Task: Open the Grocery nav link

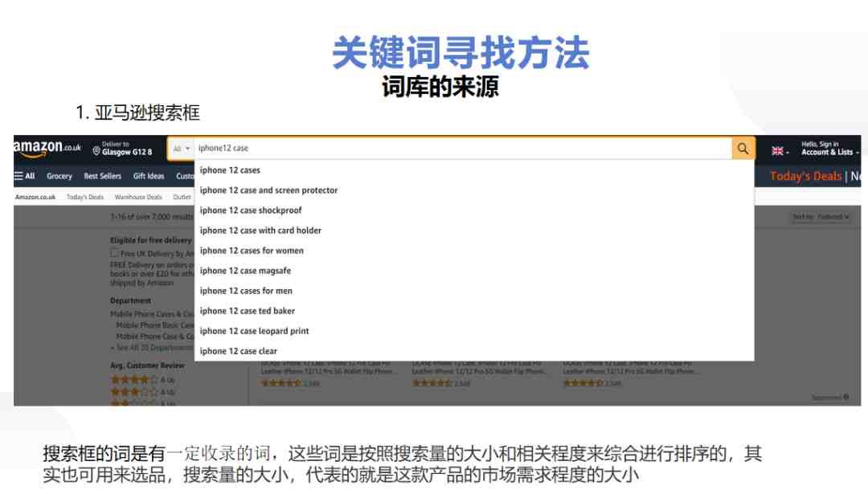Action: [x=59, y=176]
